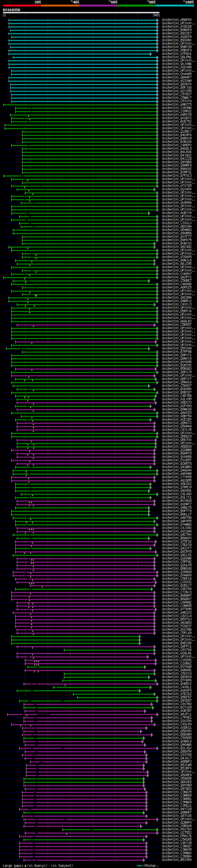Select the label UniRef100_A4RVT8
The width and height of the screenshot is (197, 868).
[x=177, y=115]
